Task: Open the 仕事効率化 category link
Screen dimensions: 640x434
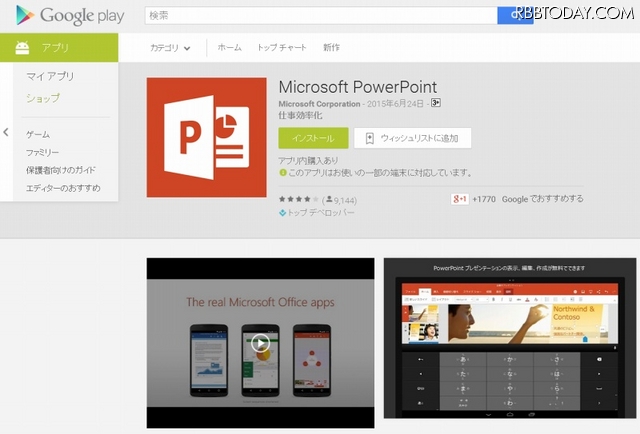Action: 300,116
